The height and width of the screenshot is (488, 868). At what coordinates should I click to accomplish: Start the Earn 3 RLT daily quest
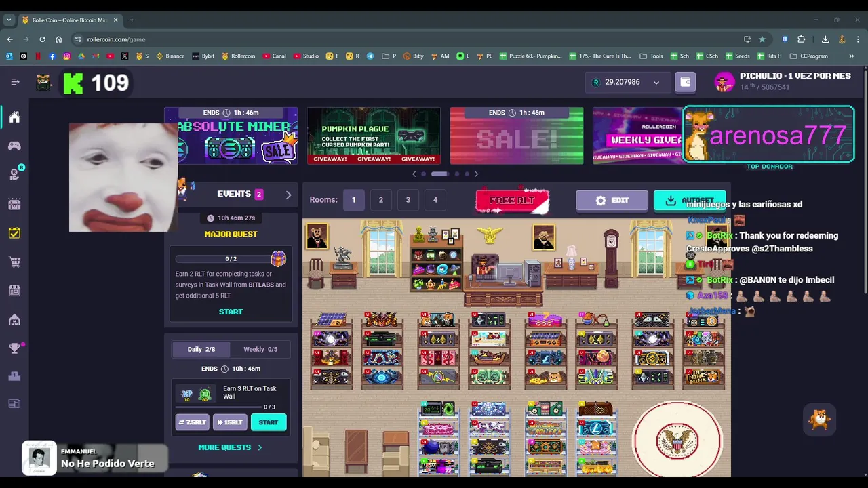pyautogui.click(x=269, y=422)
